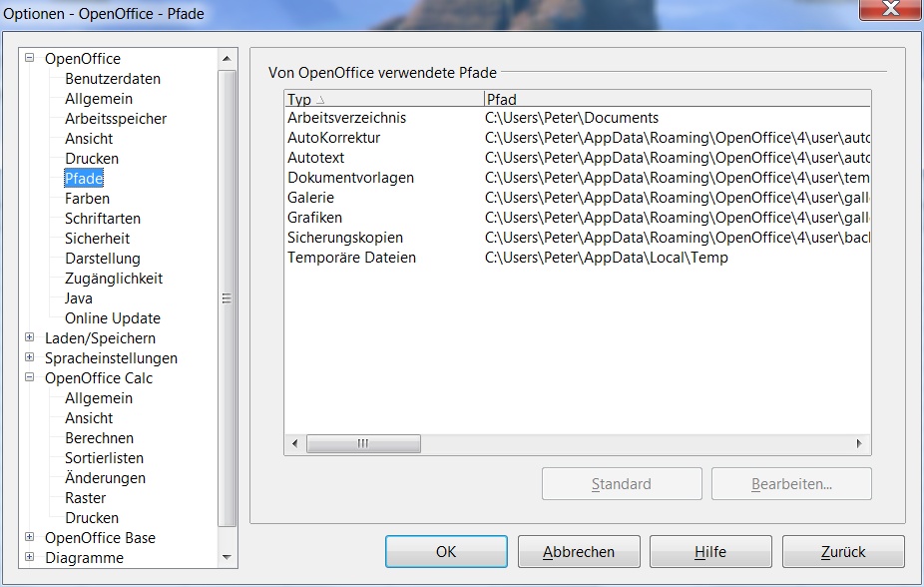
Task: Select the Java entry
Action: [79, 298]
